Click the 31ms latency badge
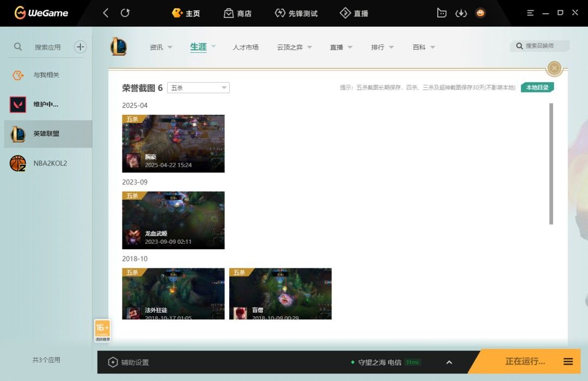588x381 pixels. [412, 362]
